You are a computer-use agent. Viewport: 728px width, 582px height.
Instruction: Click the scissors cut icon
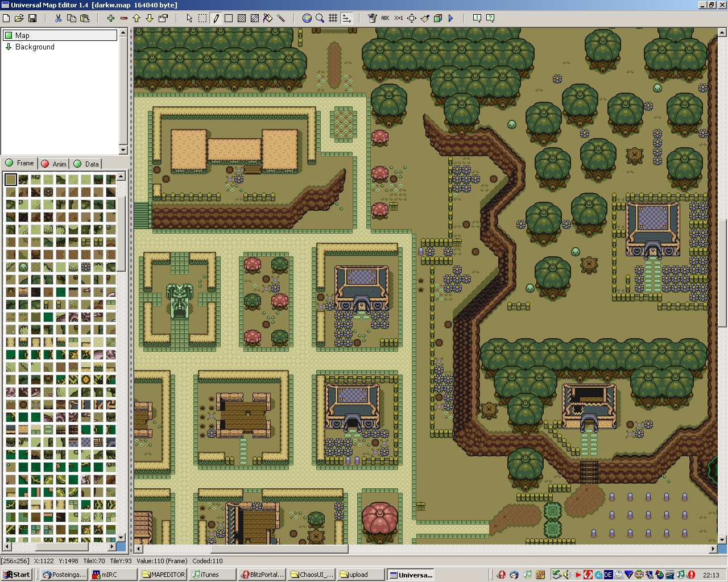[58, 18]
